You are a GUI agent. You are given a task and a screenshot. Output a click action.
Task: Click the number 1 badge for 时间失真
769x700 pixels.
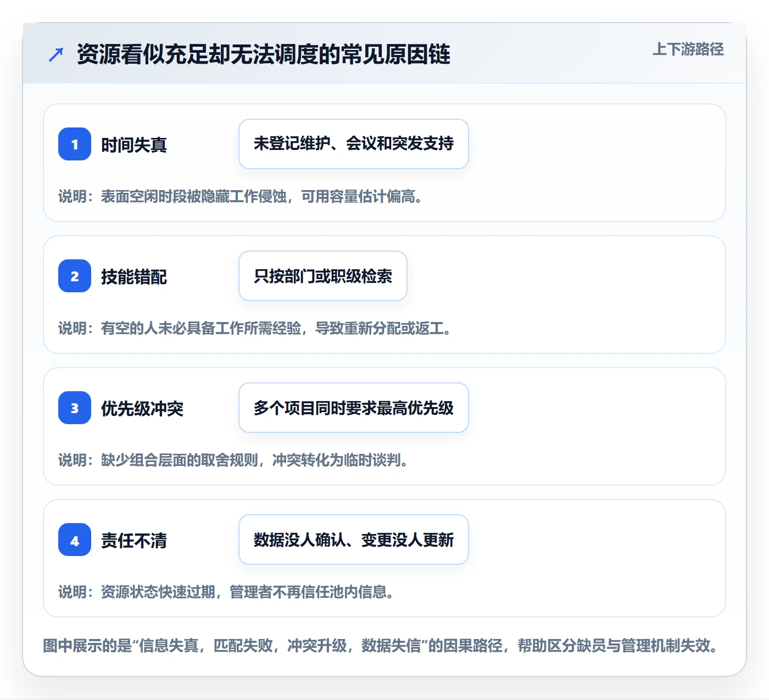click(x=75, y=144)
